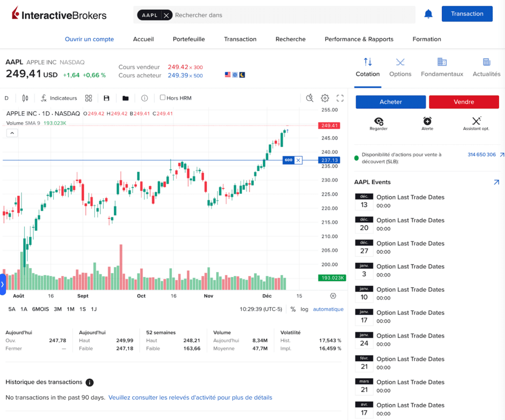
Task: Open the Recherche menu
Action: 290,39
